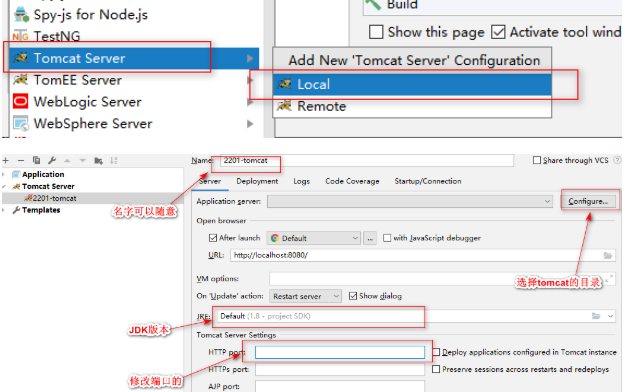Click the Name field containing 2201-tomcat
This screenshot has width=637, height=392.
point(367,160)
